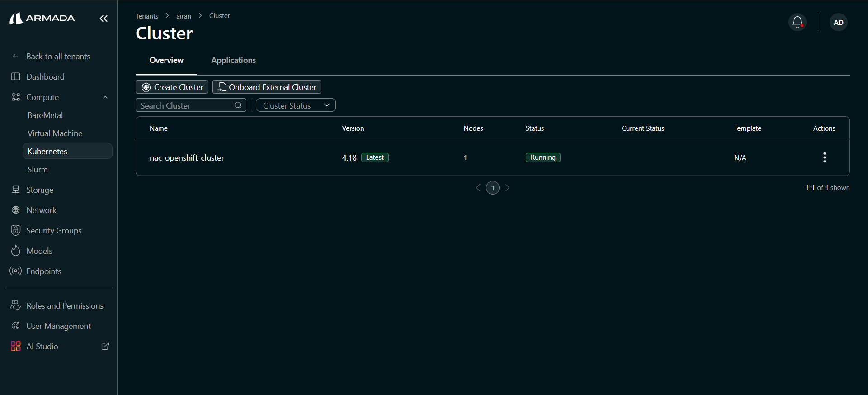Screen dimensions: 868x395
Task: Click Onboard External Cluster button
Action: click(x=267, y=87)
